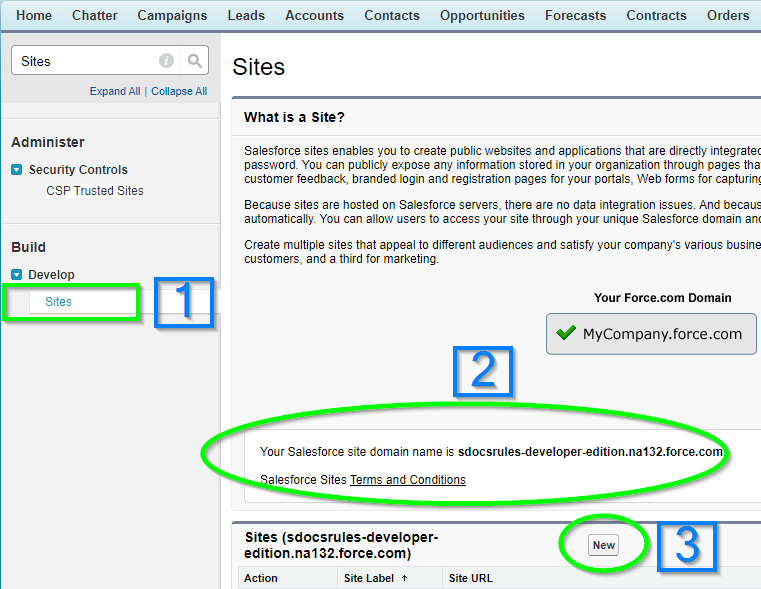Sort by the Site Label column
The width and height of the screenshot is (761, 589).
pyautogui.click(x=369, y=578)
